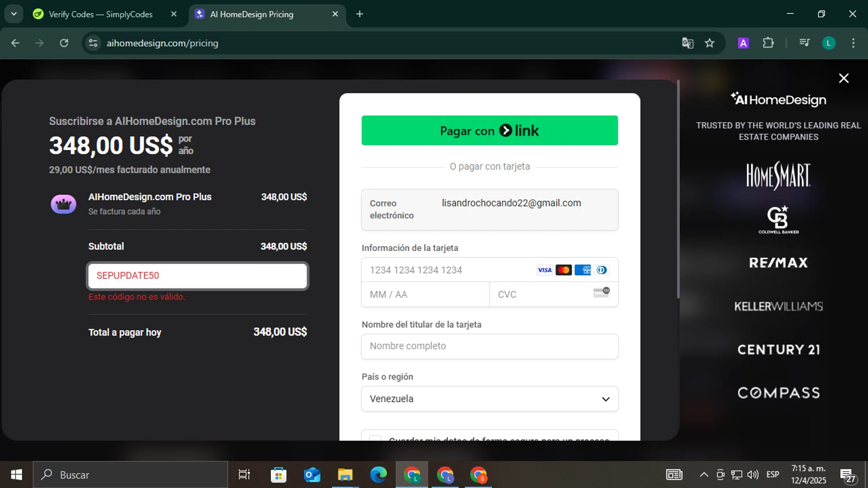The width and height of the screenshot is (868, 488).
Task: Click the MM / AA expiry field
Action: pyautogui.click(x=425, y=294)
